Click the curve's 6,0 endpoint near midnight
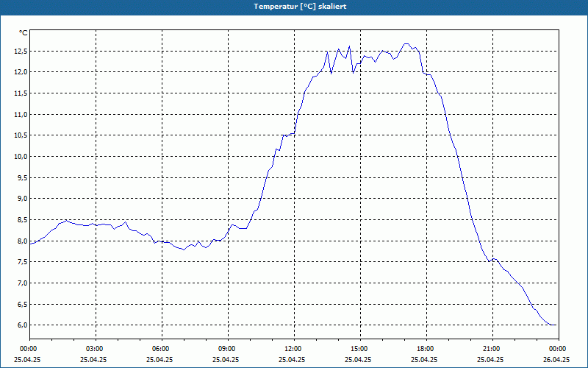 (554, 325)
